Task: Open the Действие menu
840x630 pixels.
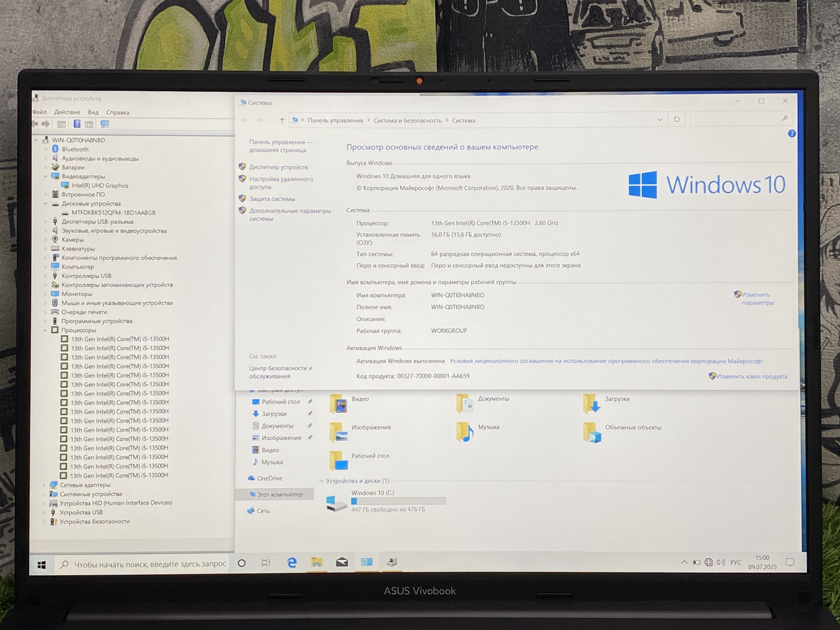Action: (x=67, y=112)
